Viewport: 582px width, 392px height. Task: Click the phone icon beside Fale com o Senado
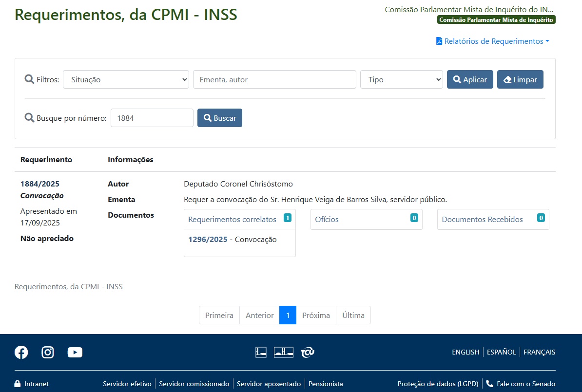489,384
